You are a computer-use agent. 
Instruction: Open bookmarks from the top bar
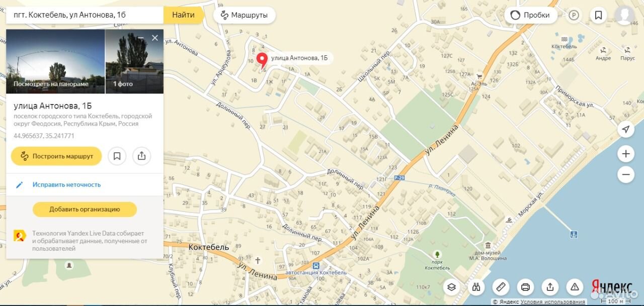pyautogui.click(x=598, y=15)
